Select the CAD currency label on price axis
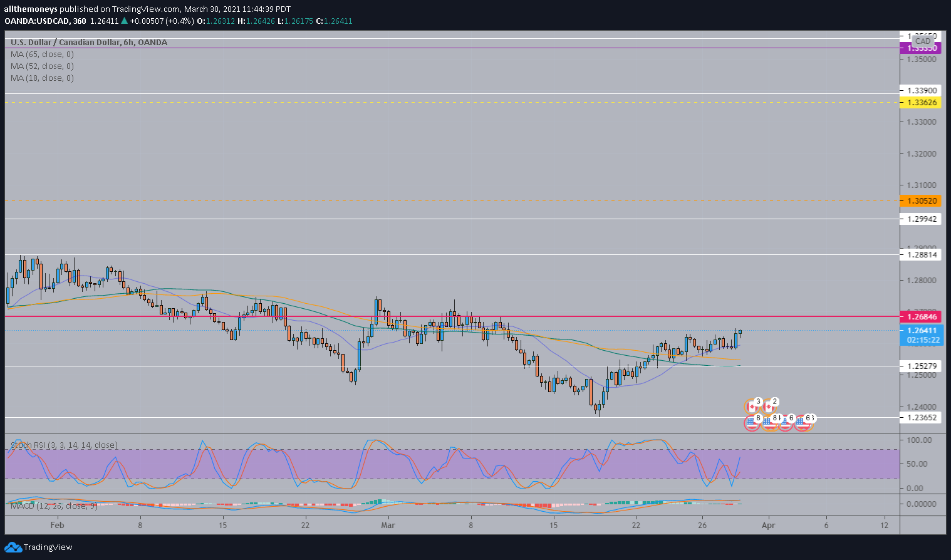The width and height of the screenshot is (951, 560). pyautogui.click(x=923, y=41)
